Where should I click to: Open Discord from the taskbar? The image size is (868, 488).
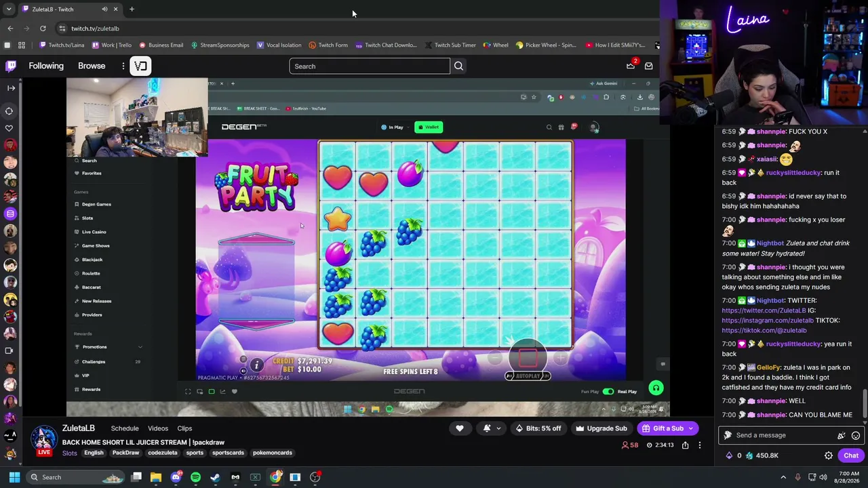pos(176,477)
